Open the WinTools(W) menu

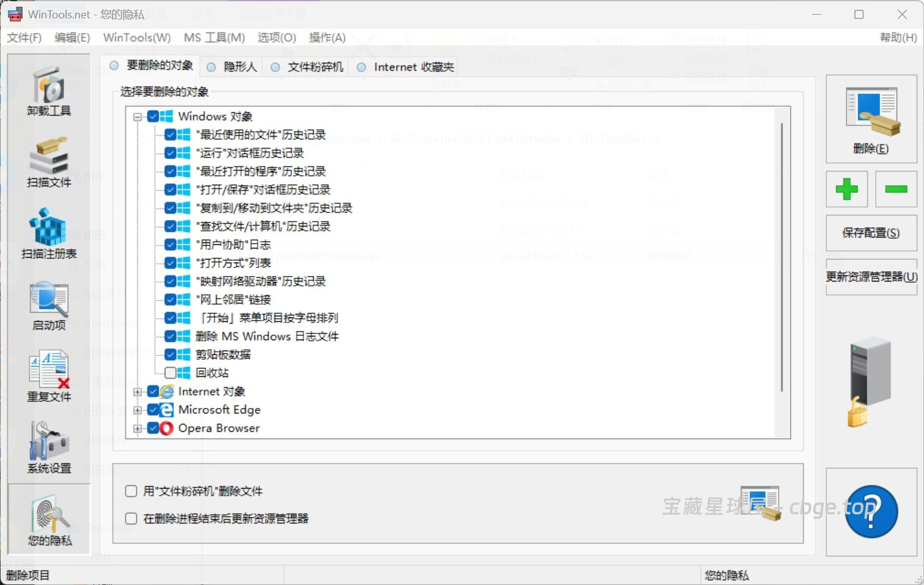pos(137,38)
